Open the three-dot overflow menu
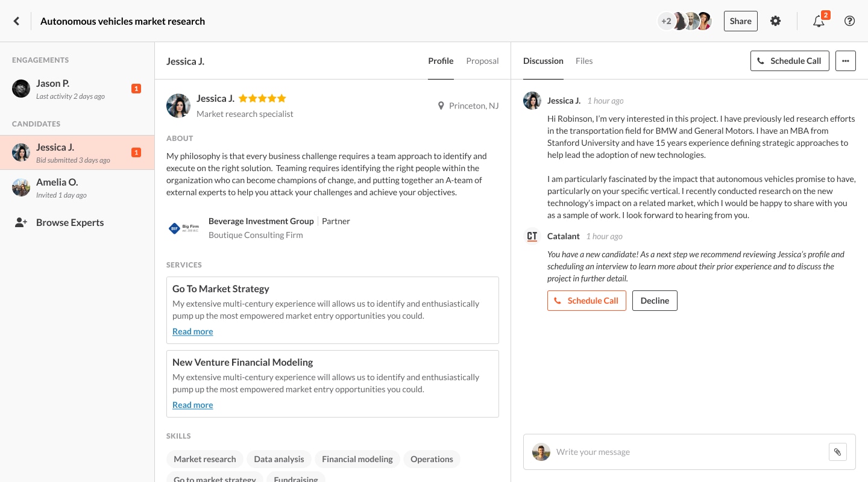 (x=846, y=61)
